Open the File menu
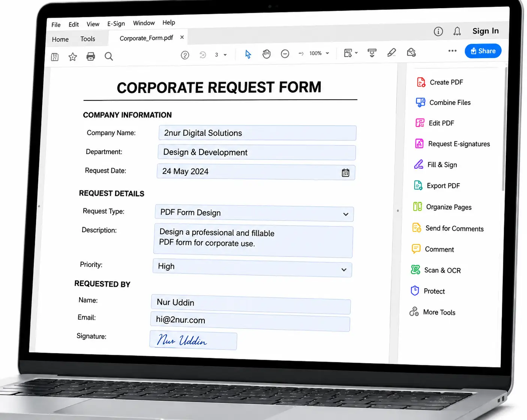This screenshot has height=420, width=527. (56, 25)
